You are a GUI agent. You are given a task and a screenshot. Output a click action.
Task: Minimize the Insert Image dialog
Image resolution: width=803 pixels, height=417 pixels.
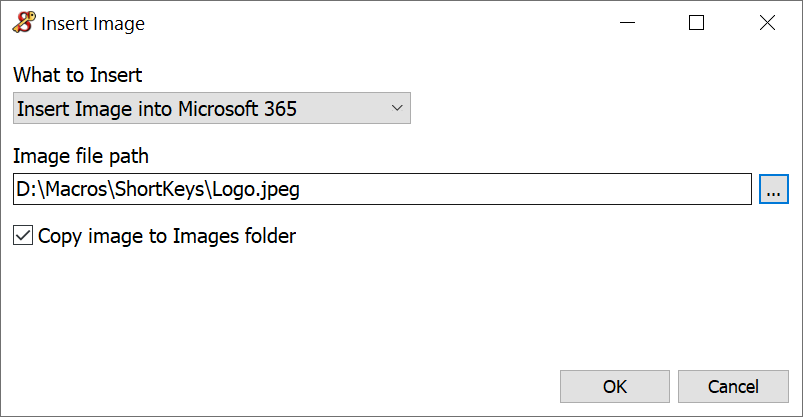tap(627, 23)
